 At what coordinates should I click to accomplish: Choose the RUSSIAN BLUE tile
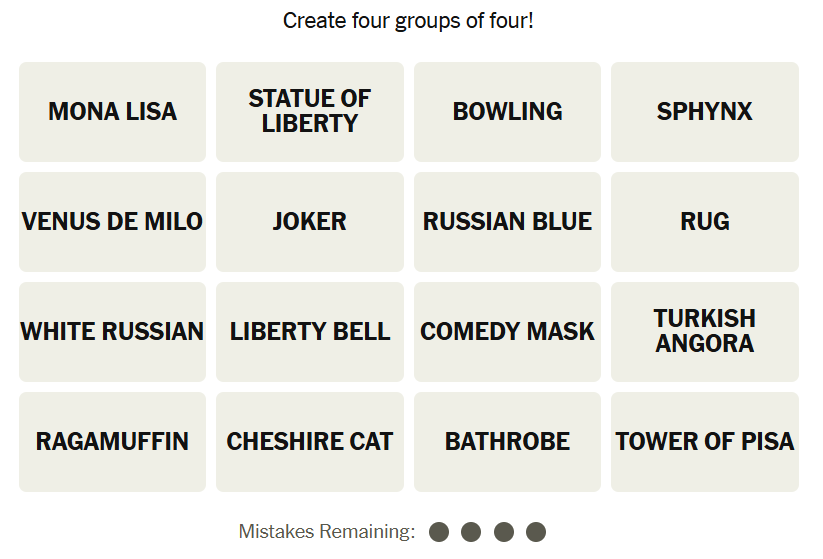pos(507,222)
